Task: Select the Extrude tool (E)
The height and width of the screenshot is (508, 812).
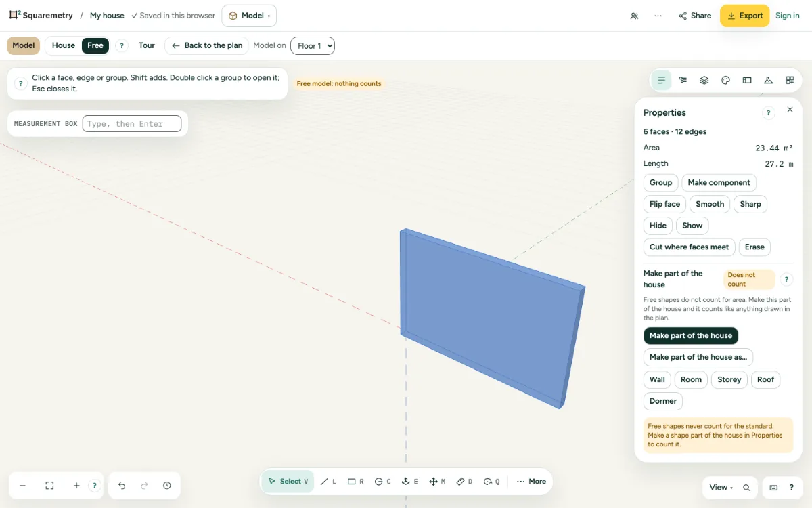Action: [x=409, y=482]
